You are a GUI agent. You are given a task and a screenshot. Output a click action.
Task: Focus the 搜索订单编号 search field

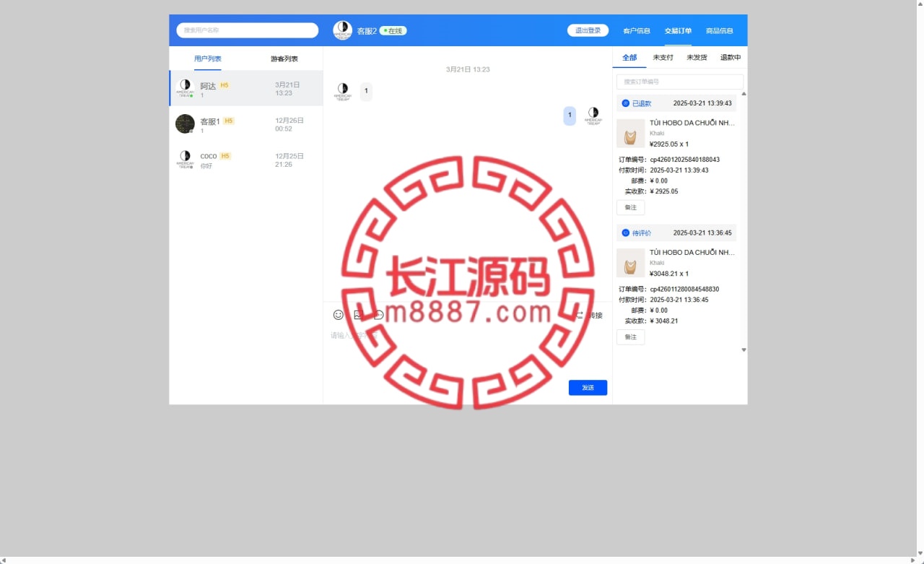pyautogui.click(x=680, y=82)
